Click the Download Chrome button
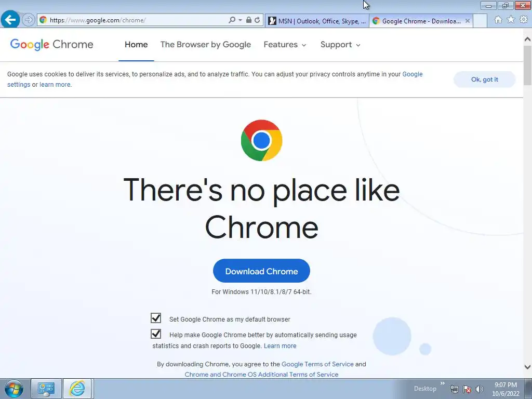The width and height of the screenshot is (532, 399). coord(262,271)
